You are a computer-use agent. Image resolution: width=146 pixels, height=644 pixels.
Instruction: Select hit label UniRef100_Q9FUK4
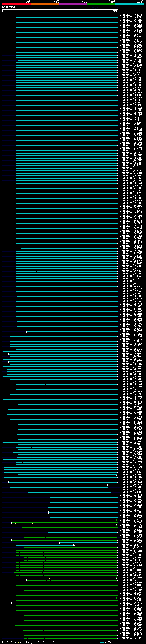pyautogui.click(x=131, y=25)
